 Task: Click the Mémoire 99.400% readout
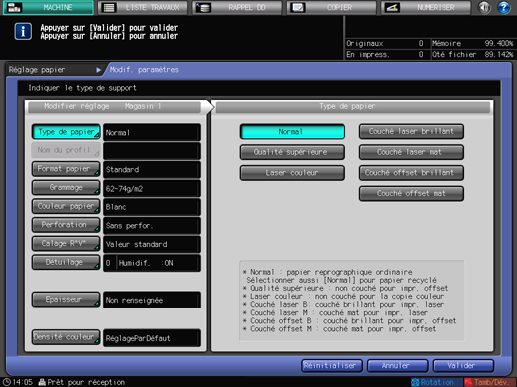[x=472, y=43]
